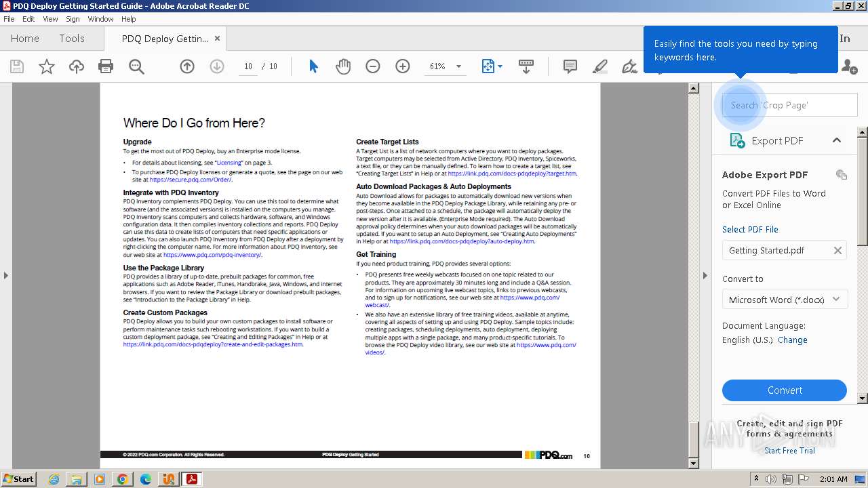Viewport: 868px width, 488px height.
Task: Close the PDQ Deploy Getting Started tab
Action: [217, 39]
